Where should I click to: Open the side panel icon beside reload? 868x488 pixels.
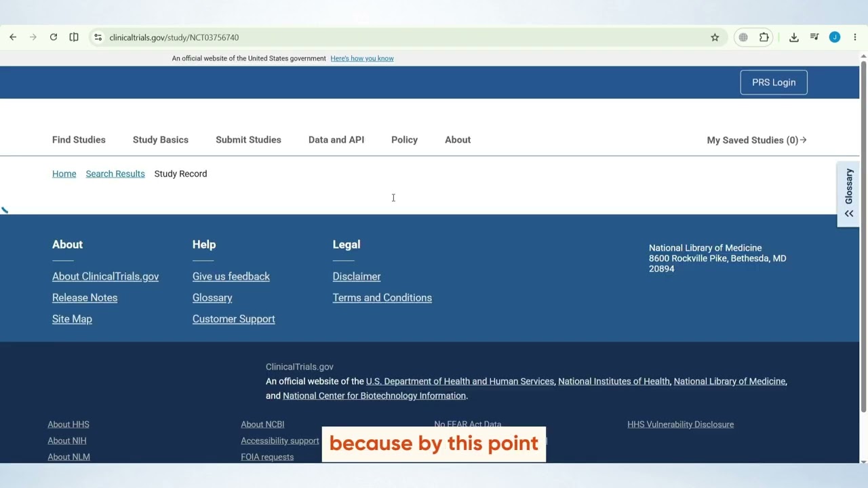[74, 37]
